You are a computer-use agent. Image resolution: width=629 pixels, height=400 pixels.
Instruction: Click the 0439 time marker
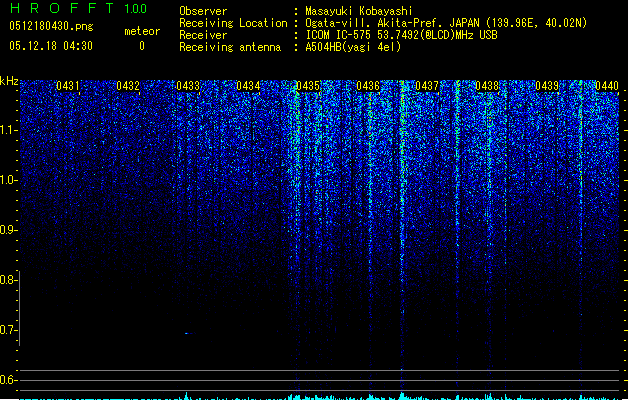pyautogui.click(x=547, y=85)
